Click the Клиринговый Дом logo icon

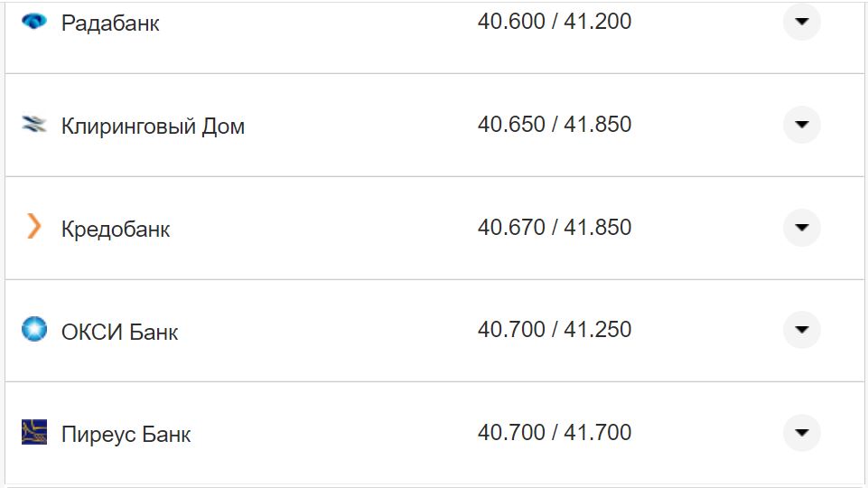pos(34,125)
